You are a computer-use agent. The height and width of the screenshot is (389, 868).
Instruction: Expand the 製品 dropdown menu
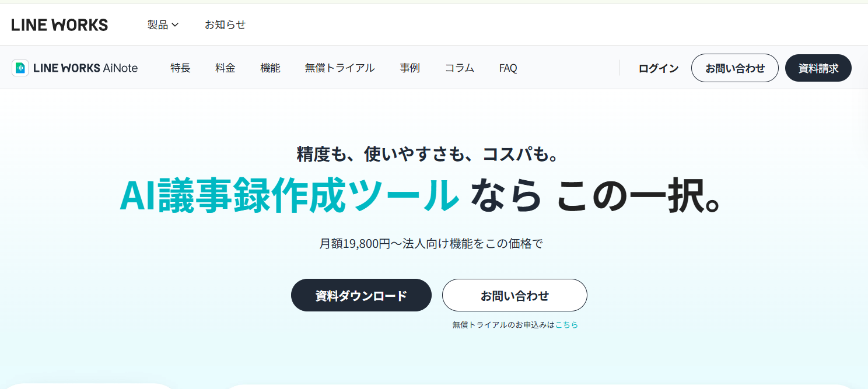163,24
